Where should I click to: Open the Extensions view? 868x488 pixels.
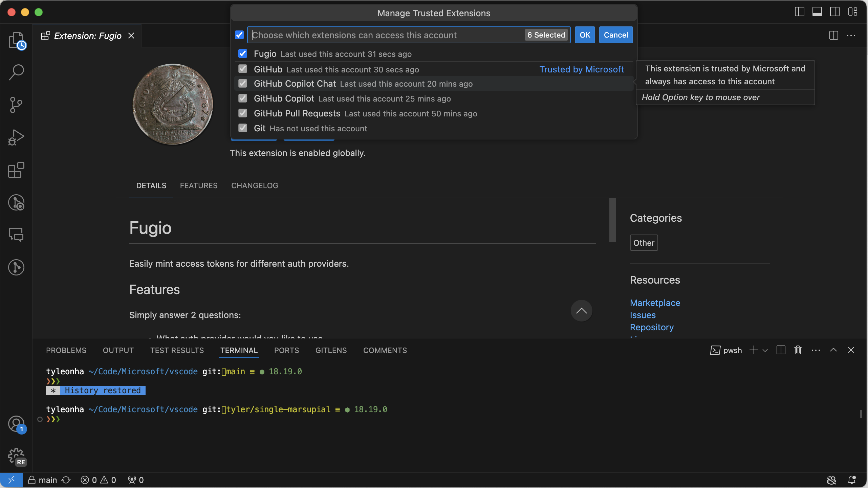[16, 170]
